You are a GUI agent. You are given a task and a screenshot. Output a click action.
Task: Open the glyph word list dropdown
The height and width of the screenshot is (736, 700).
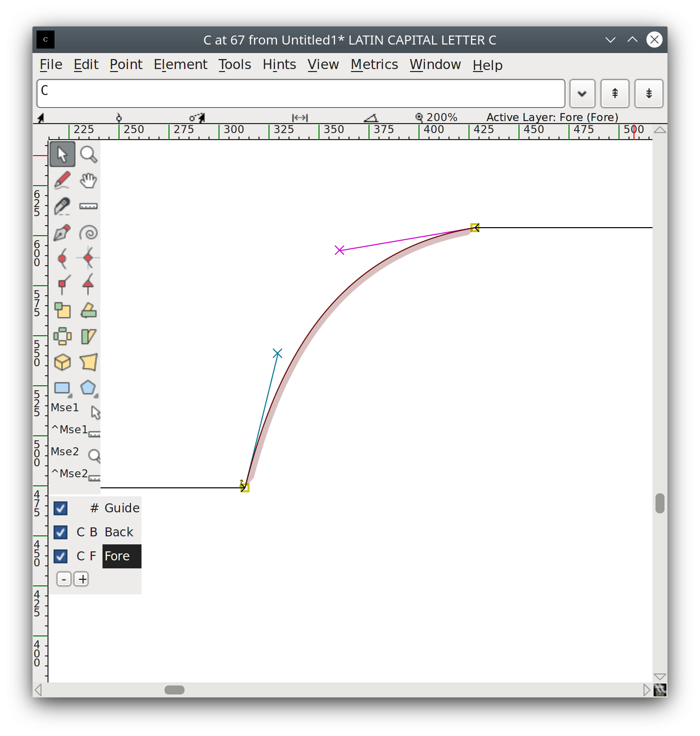coord(582,94)
